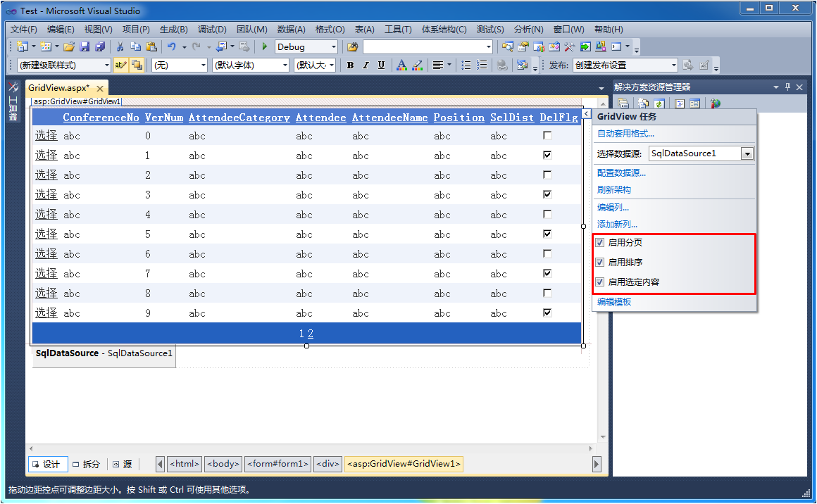Screen dimensions: 817x504
Task: Click the background color paint icon
Action: 417,65
